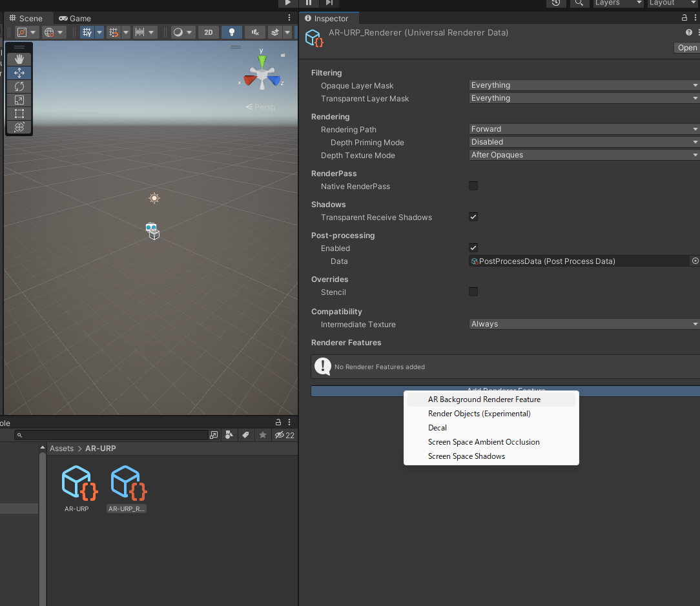Open object picker for Post Process Data

tap(695, 261)
